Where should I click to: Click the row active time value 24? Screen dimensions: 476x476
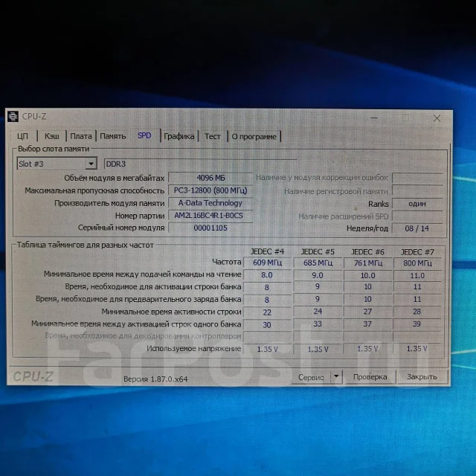(318, 312)
